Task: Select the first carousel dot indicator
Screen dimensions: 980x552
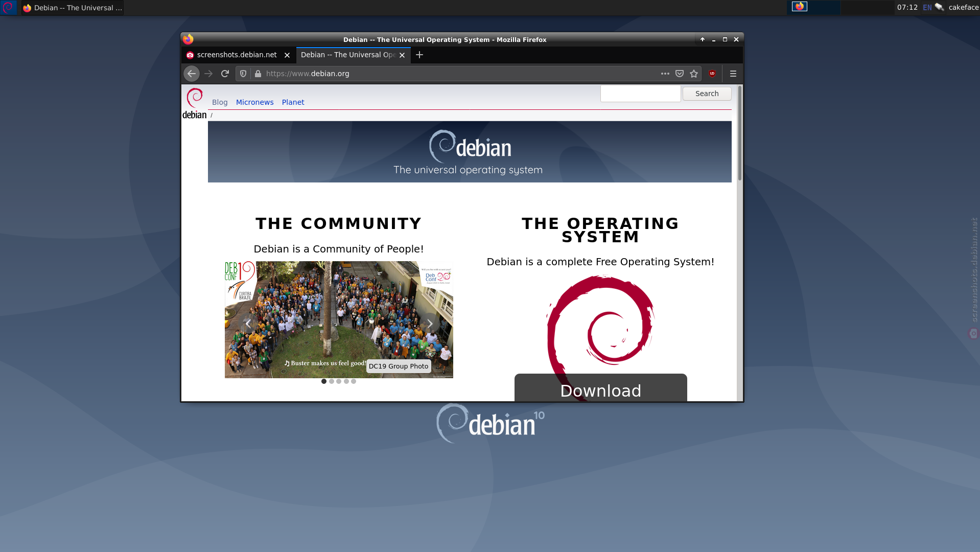Action: 324,381
